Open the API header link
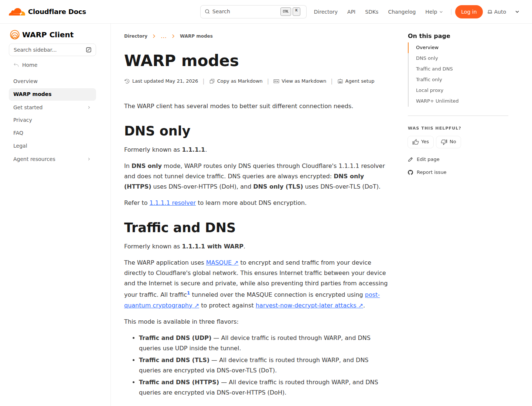532x406 pixels. coord(351,12)
